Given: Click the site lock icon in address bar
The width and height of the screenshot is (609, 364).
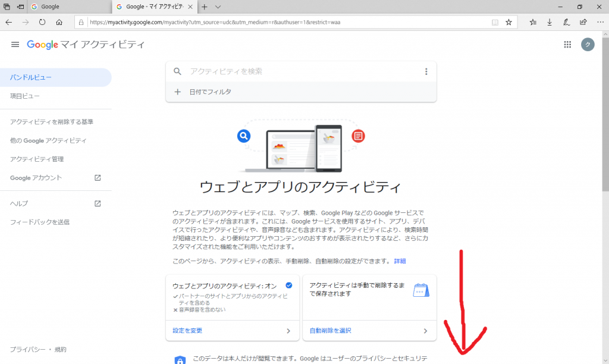Looking at the screenshot, I should (81, 23).
